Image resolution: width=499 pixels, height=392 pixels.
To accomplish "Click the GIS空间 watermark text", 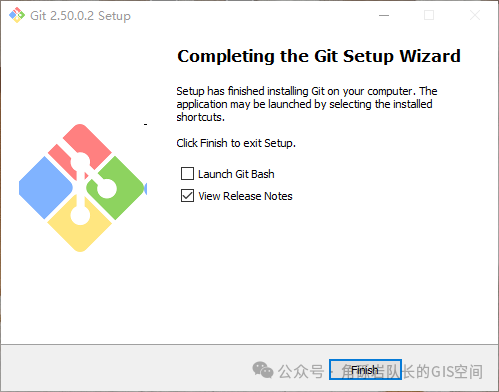I will coord(457,371).
